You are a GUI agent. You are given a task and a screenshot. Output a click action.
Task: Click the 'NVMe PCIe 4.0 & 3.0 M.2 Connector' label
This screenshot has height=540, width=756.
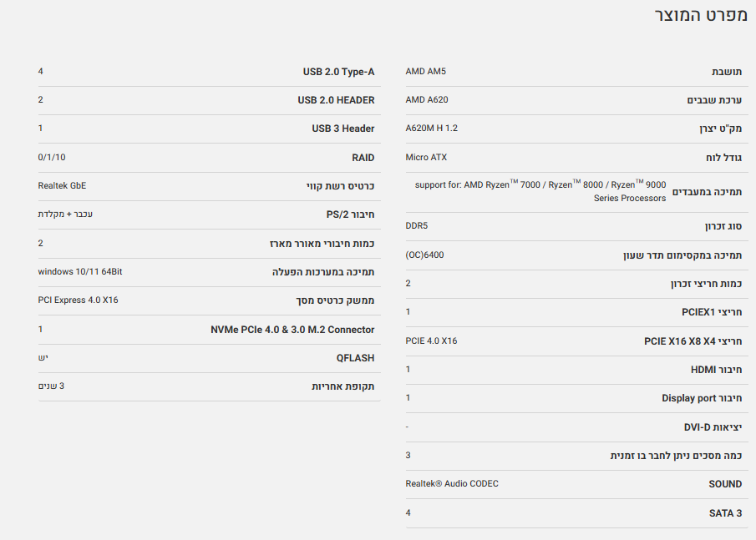pos(292,330)
